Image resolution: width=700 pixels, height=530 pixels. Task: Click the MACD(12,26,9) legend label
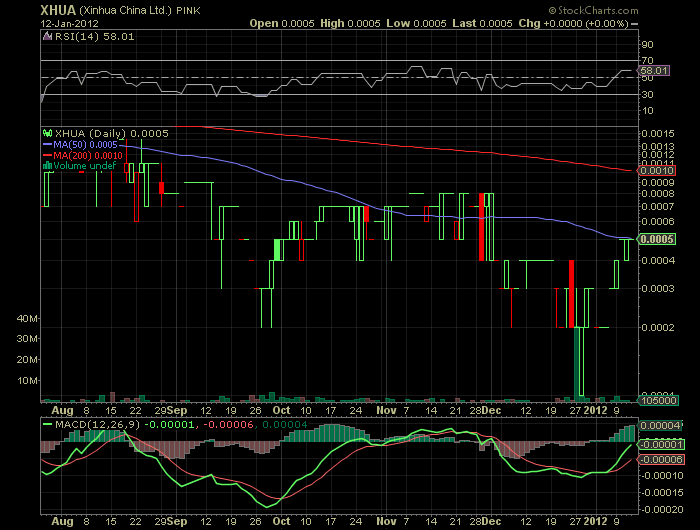tap(97, 424)
